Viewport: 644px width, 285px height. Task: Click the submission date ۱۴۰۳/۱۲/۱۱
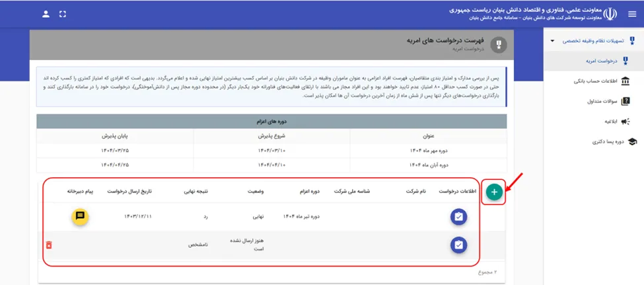[x=137, y=216]
